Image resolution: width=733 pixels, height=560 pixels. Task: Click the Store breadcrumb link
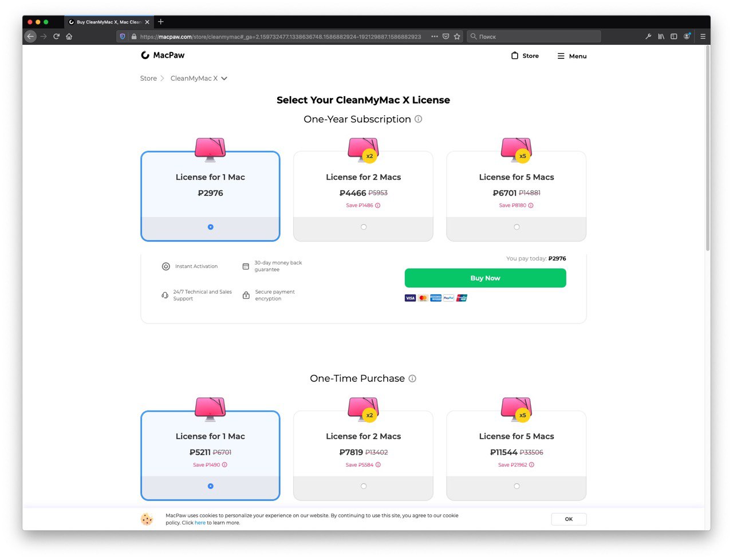148,78
